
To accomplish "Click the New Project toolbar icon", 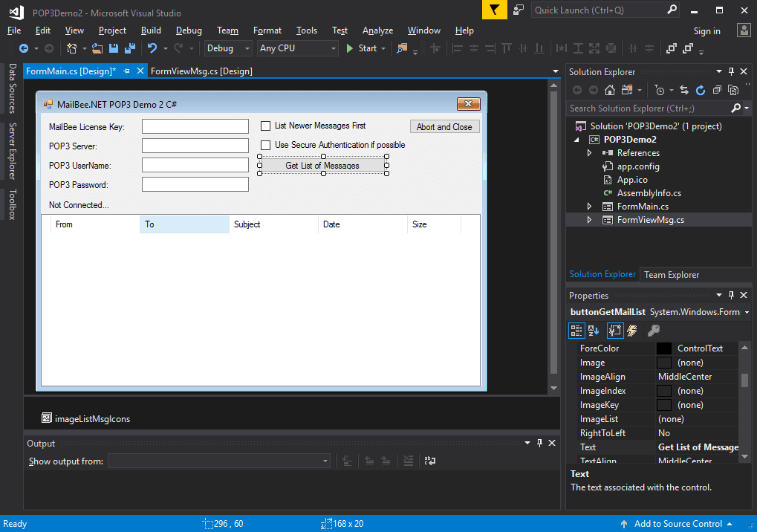I will (x=71, y=48).
